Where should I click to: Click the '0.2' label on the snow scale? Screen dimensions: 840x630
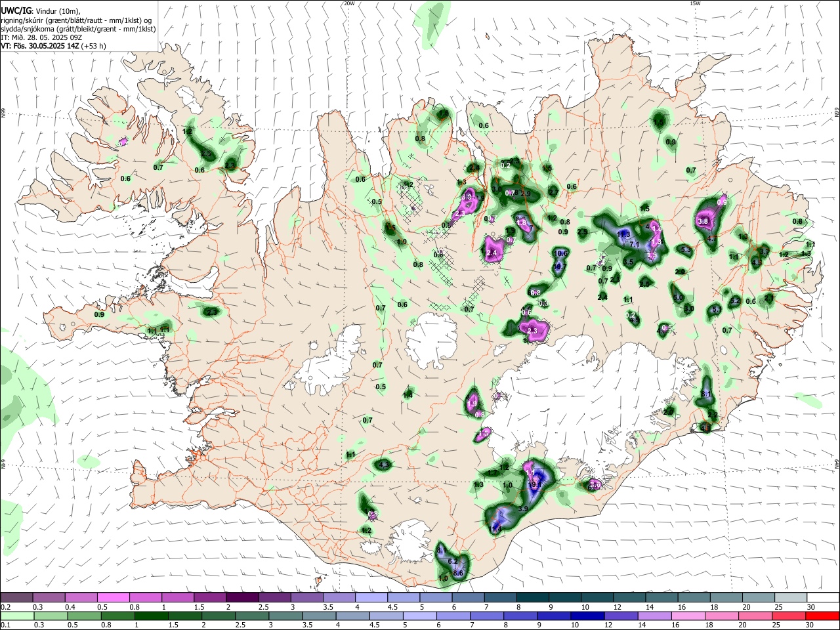click(x=5, y=607)
